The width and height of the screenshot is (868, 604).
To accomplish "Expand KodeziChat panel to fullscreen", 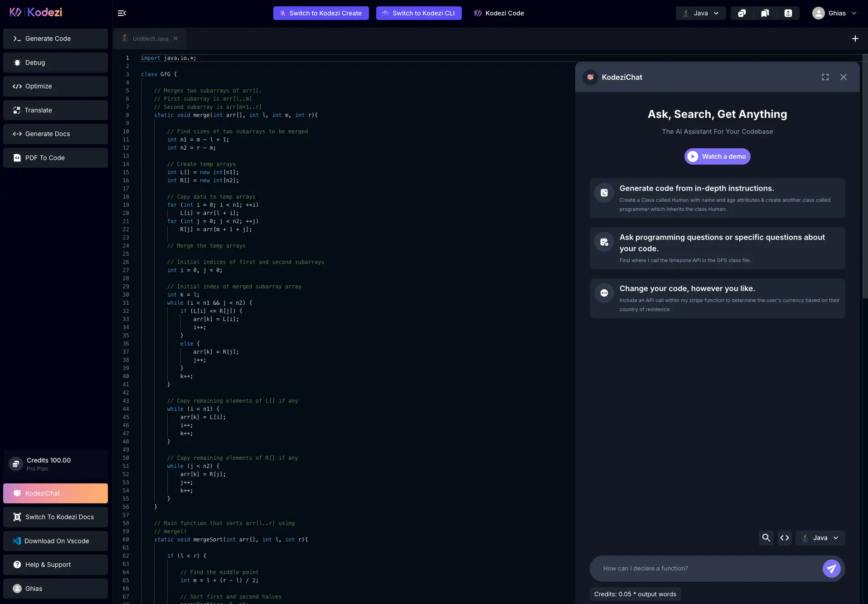I will 825,77.
